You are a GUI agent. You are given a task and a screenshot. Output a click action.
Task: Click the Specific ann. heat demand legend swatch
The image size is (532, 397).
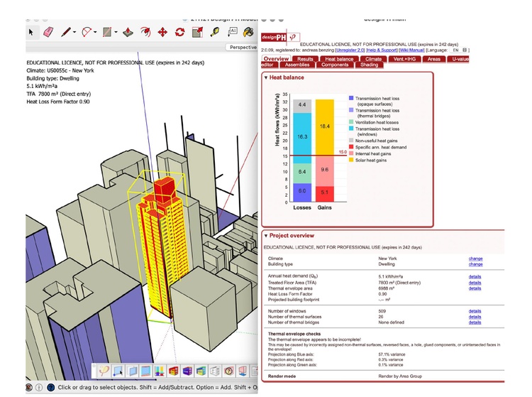point(351,147)
